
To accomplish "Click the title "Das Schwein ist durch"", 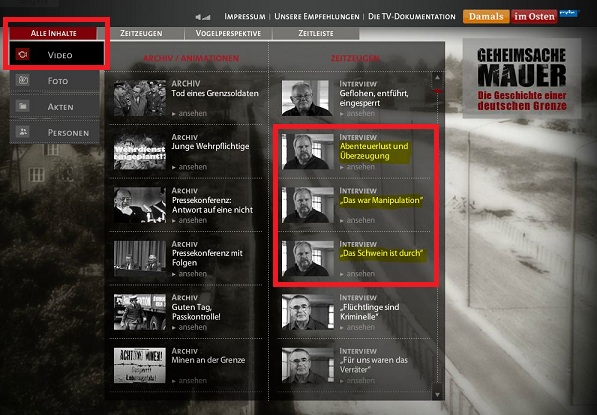I will 382,253.
